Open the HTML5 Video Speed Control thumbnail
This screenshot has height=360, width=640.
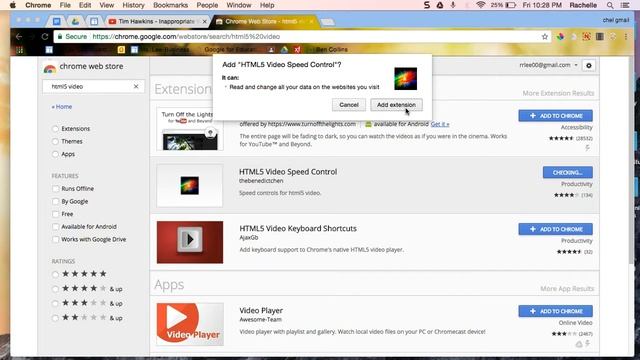click(190, 186)
